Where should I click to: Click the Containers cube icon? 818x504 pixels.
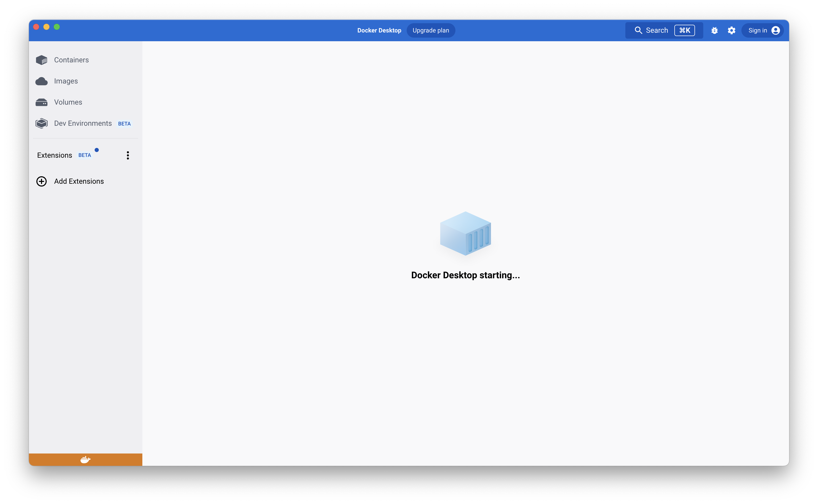[x=41, y=60]
